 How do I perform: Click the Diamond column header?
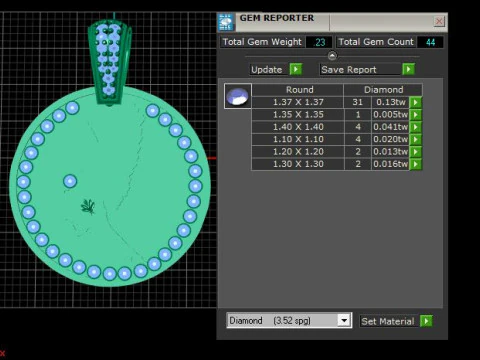point(383,90)
